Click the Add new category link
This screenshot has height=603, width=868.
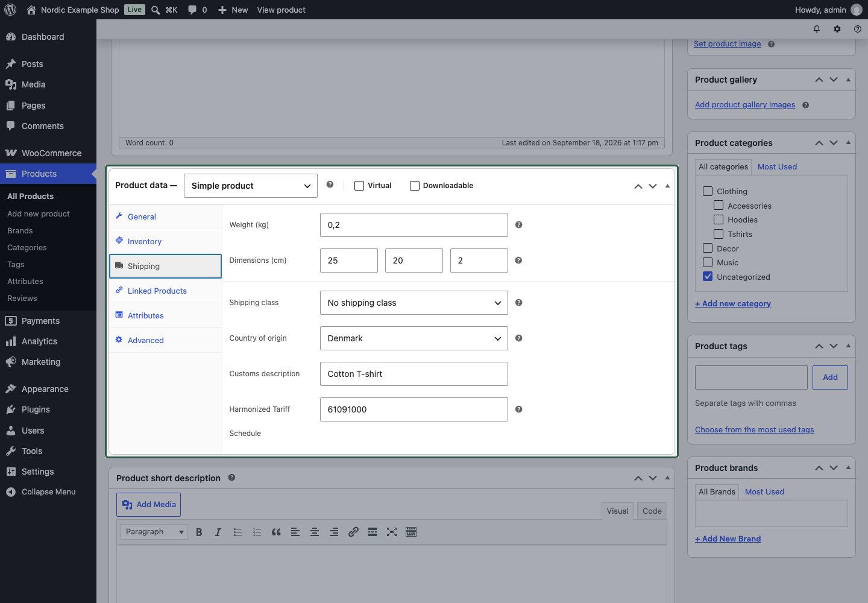733,304
